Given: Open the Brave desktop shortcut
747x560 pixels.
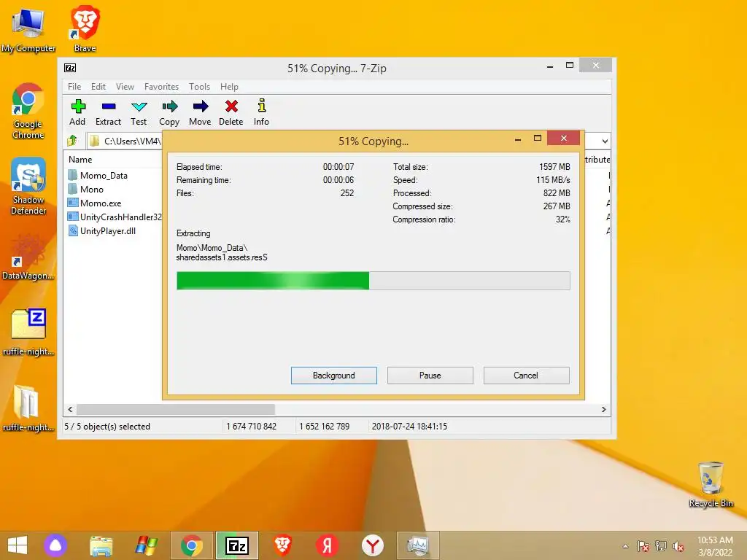Looking at the screenshot, I should coord(85,28).
